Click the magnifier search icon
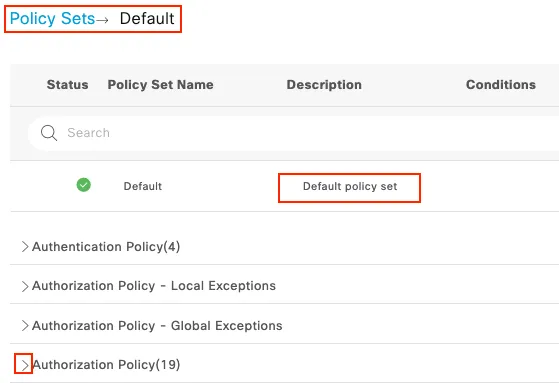Image resolution: width=559 pixels, height=383 pixels. 49,133
